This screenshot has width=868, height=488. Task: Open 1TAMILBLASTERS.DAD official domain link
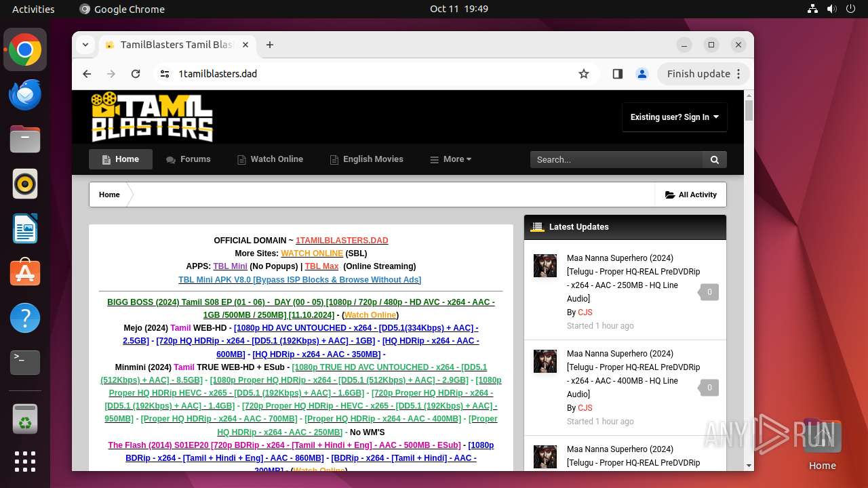click(x=342, y=241)
